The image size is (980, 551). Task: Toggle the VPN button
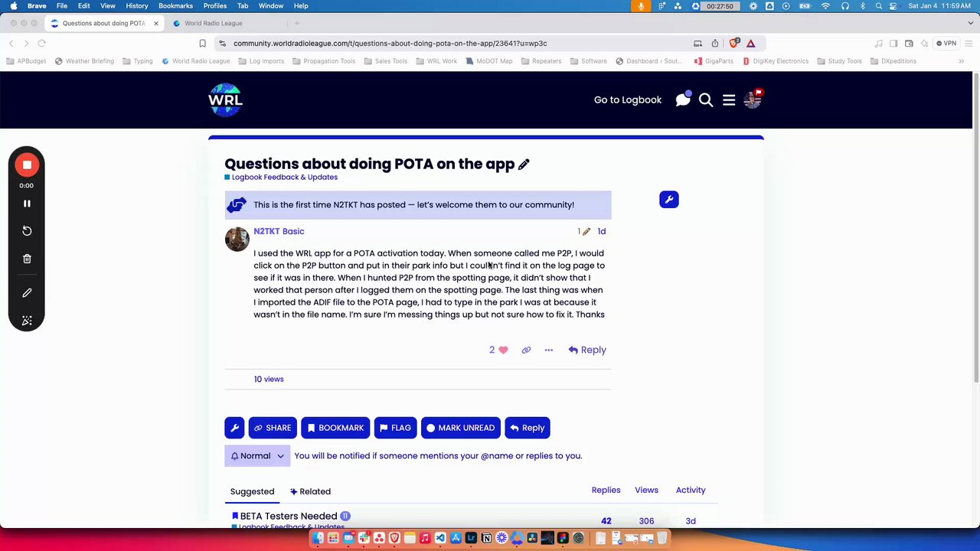[946, 43]
